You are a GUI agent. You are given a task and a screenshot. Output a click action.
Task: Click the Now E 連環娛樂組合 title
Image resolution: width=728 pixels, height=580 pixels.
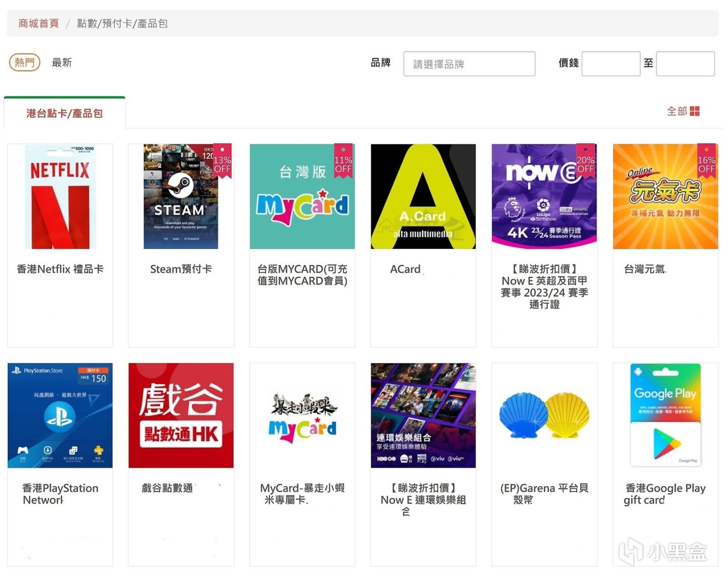(x=423, y=500)
